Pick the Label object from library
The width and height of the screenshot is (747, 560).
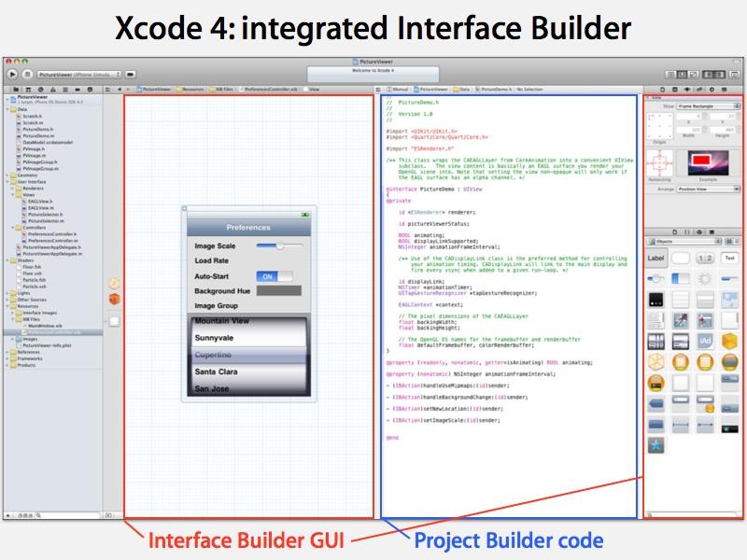[x=656, y=259]
